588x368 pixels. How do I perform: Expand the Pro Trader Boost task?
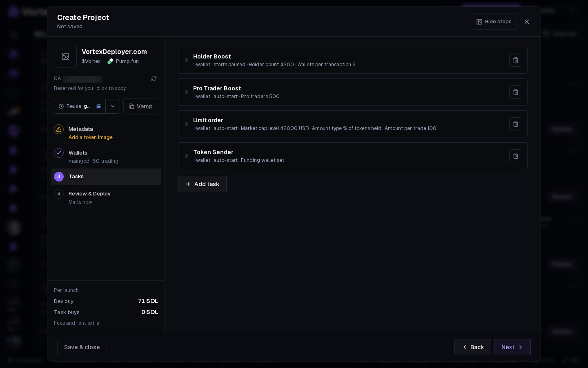coord(187,92)
